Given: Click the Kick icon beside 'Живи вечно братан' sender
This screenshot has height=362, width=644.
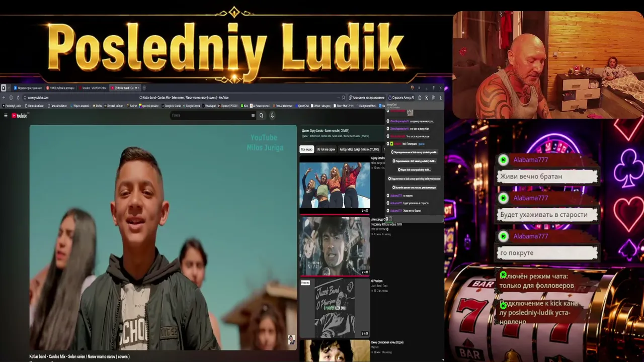Looking at the screenshot, I should (503, 160).
